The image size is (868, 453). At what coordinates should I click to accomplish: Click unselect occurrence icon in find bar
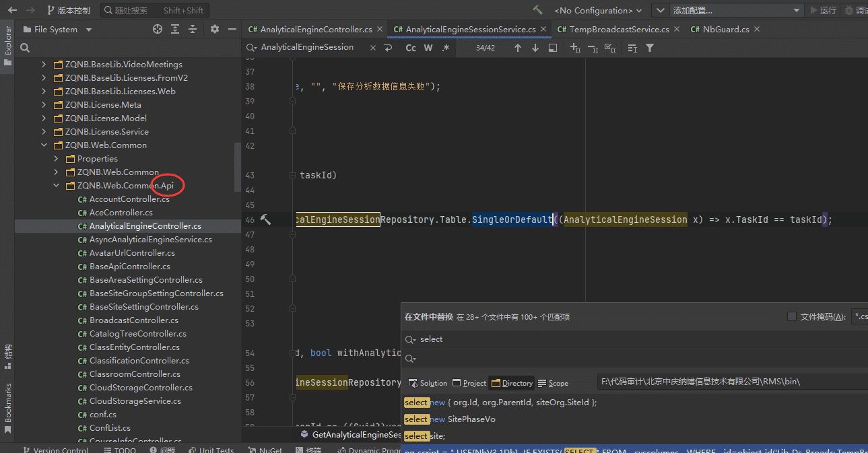click(593, 48)
